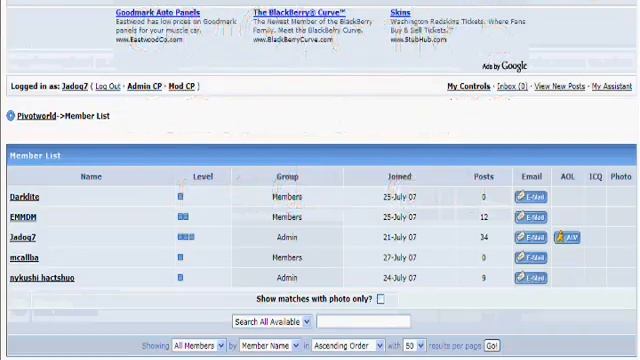Click nykushi hactshuo's level pip icon
640x360 pixels.
pyautogui.click(x=180, y=278)
